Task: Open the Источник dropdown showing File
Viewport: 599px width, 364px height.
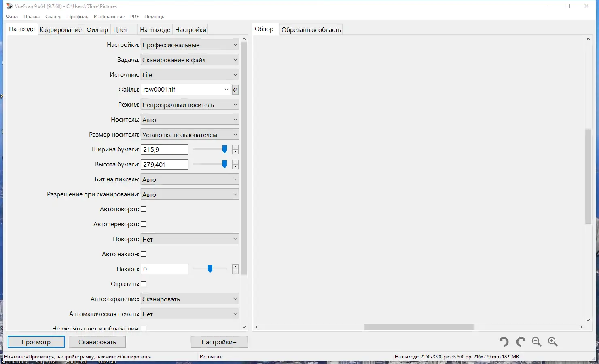Action: tap(190, 75)
